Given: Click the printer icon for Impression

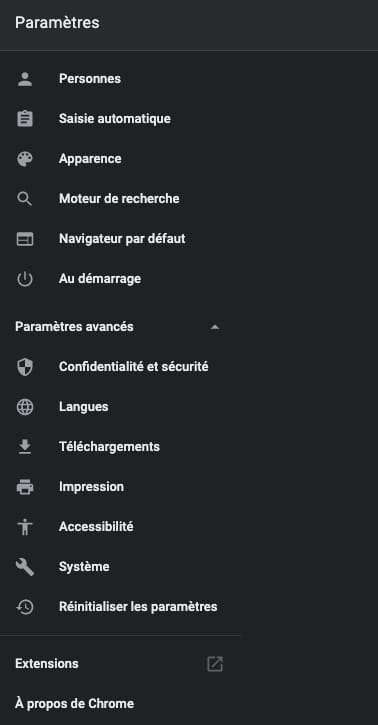Looking at the screenshot, I should 24,487.
